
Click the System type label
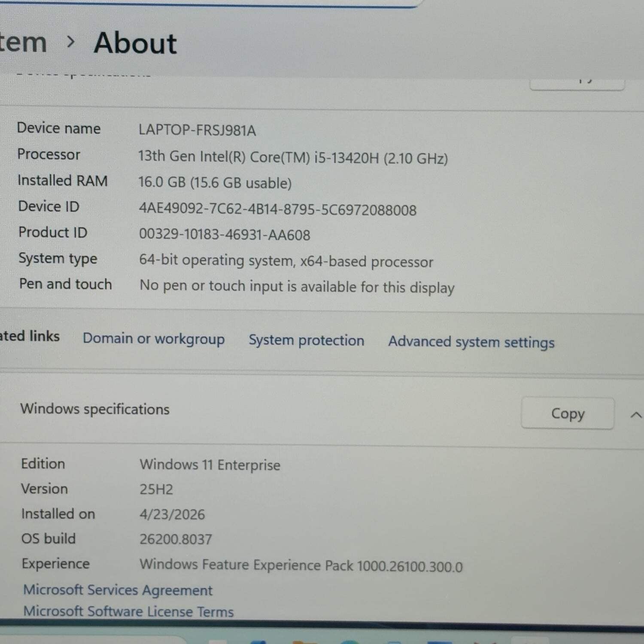tap(58, 258)
